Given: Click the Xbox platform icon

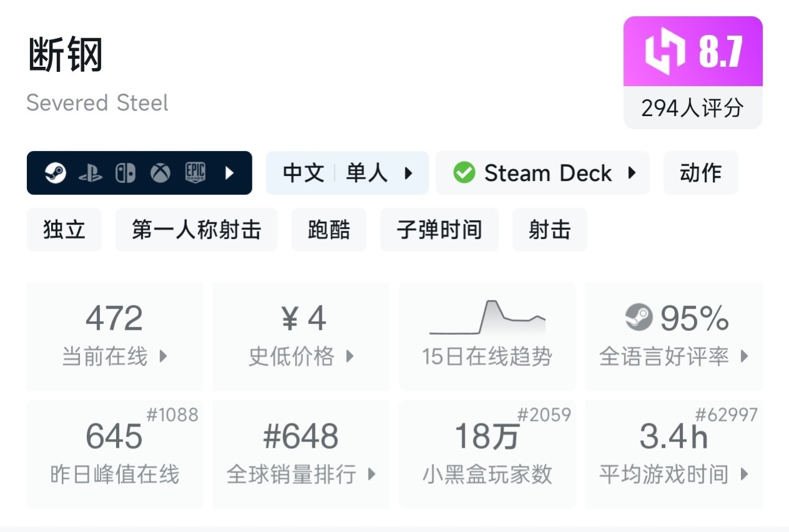Looking at the screenshot, I should click(x=160, y=173).
